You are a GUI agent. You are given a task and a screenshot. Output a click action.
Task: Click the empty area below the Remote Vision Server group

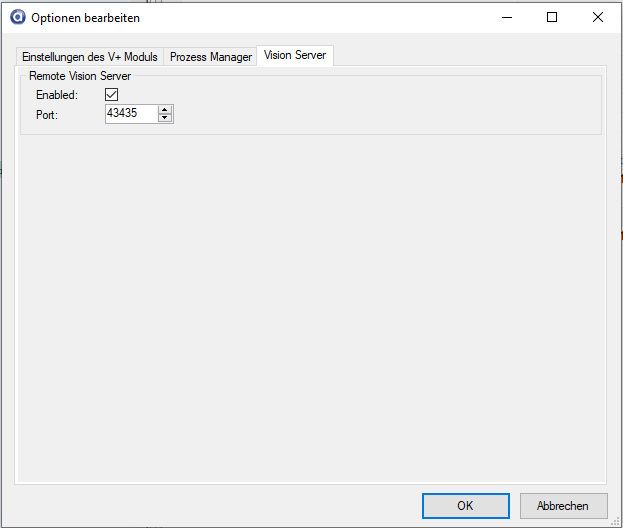[x=310, y=300]
